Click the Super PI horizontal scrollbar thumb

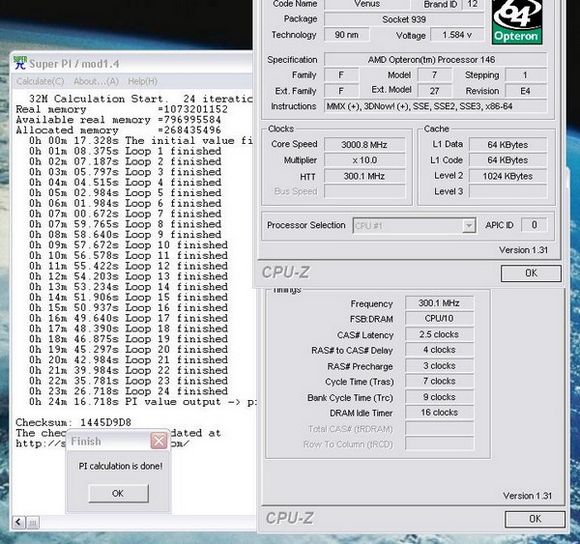point(33,522)
